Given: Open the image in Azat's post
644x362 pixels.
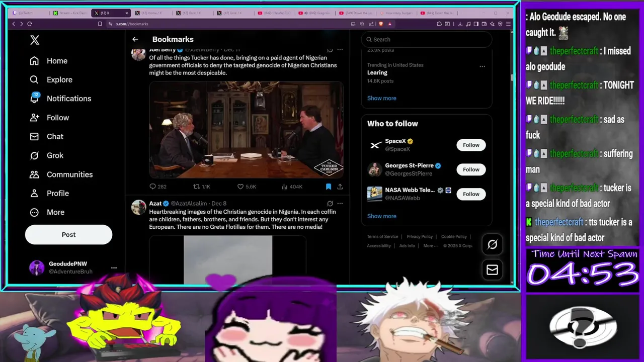Looking at the screenshot, I should coord(228,259).
